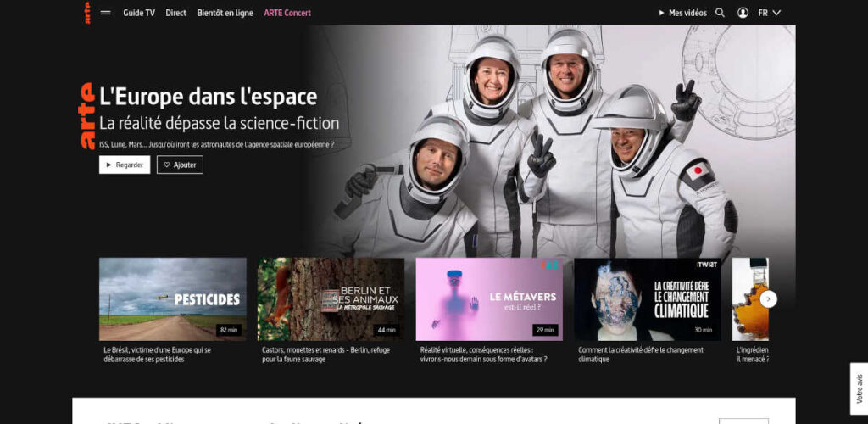The width and height of the screenshot is (868, 424).
Task: Advance carousel with the next arrow
Action: click(768, 299)
